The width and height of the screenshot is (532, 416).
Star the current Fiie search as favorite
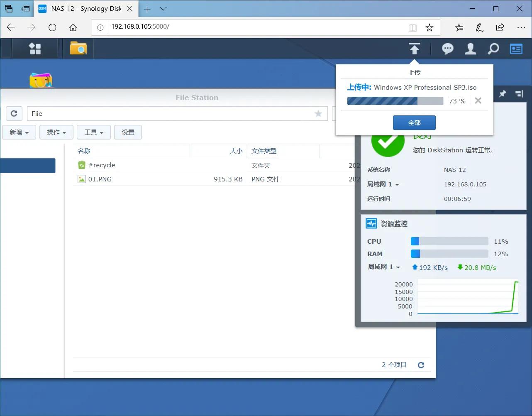(x=318, y=113)
